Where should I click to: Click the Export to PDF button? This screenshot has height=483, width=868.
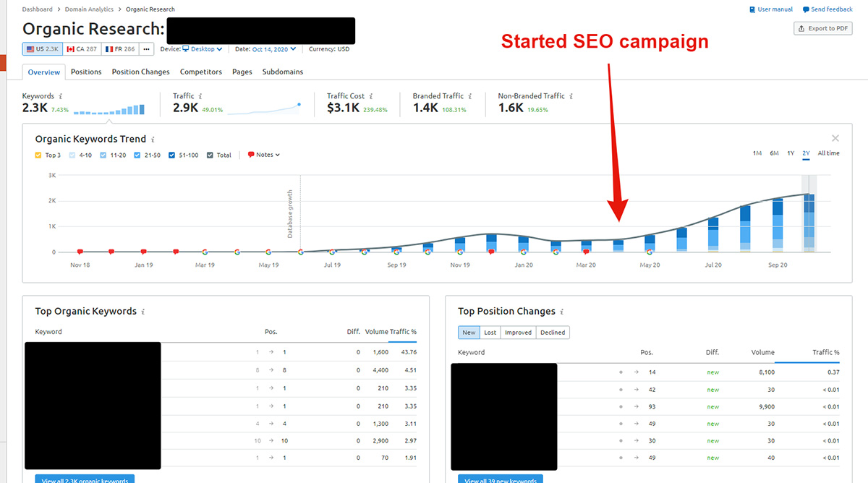(822, 27)
